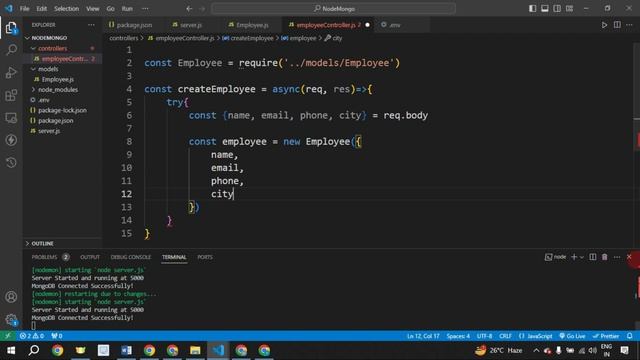Open the File menu
This screenshot has height=360, width=640.
(x=24, y=9)
